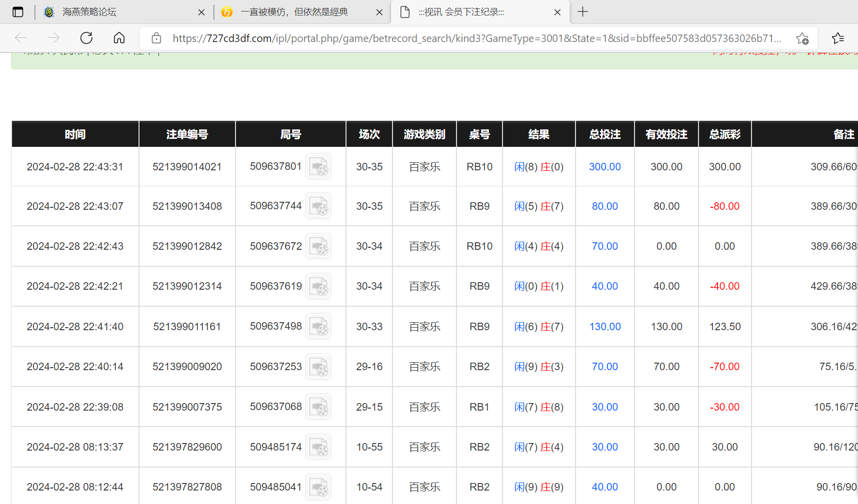Open the 70.00 bet for order 521399009020
The width and height of the screenshot is (858, 504).
pyautogui.click(x=605, y=367)
